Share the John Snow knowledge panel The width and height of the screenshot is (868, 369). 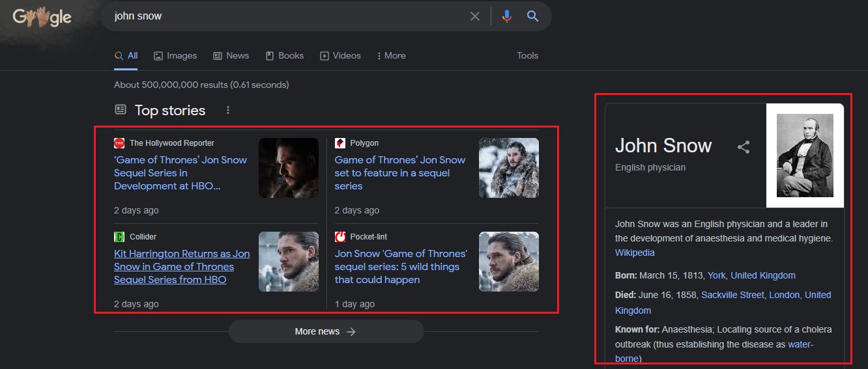[744, 147]
